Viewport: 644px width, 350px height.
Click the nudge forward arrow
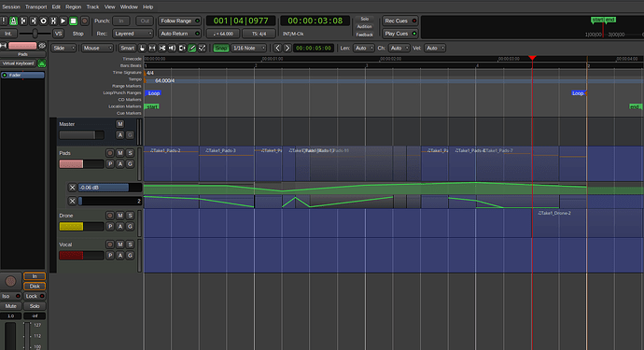[x=287, y=48]
